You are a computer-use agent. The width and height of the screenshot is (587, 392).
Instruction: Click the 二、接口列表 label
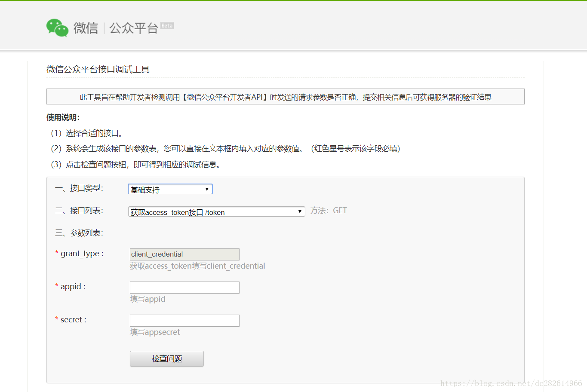pos(79,211)
